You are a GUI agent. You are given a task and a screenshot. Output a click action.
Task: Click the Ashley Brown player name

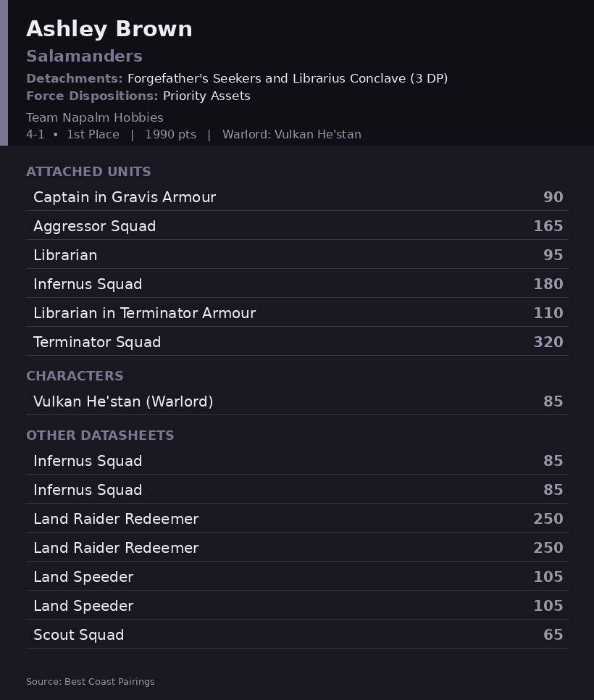pos(109,29)
